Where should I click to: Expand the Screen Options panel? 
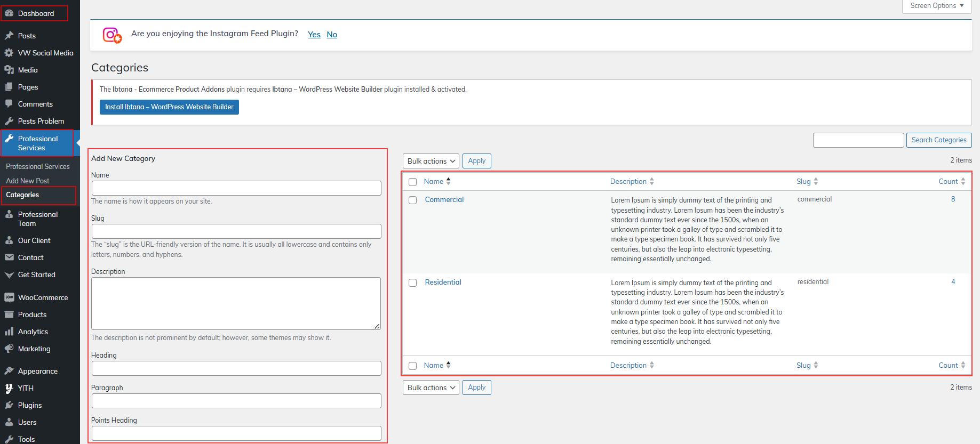click(936, 6)
